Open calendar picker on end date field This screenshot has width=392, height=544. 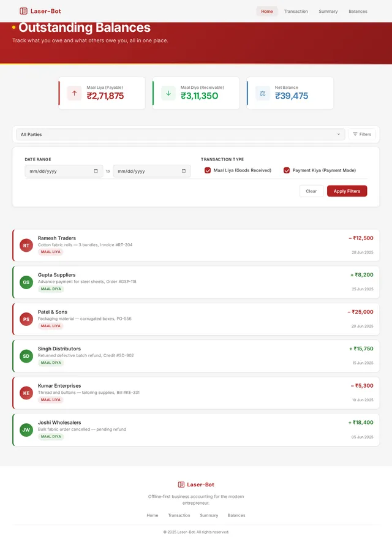pos(184,171)
